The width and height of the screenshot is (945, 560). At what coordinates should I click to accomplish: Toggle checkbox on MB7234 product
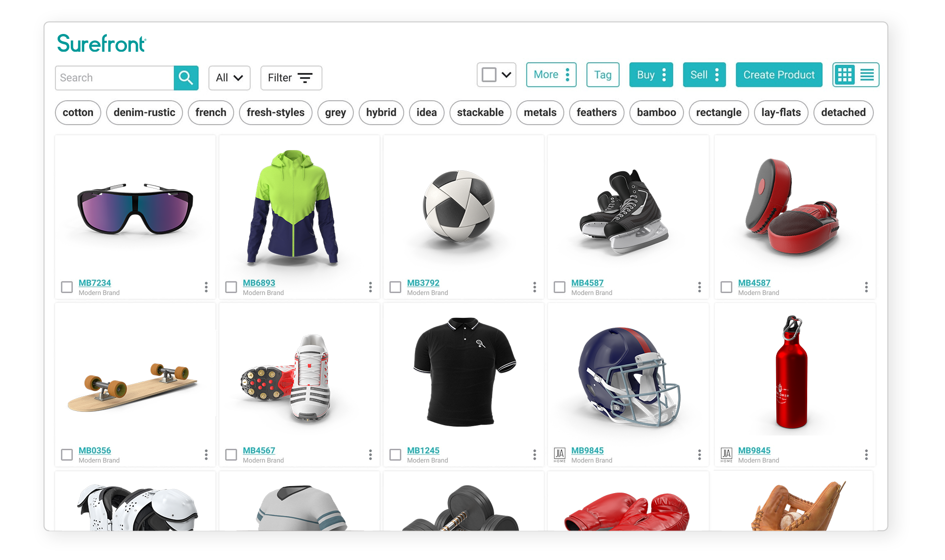click(x=66, y=287)
